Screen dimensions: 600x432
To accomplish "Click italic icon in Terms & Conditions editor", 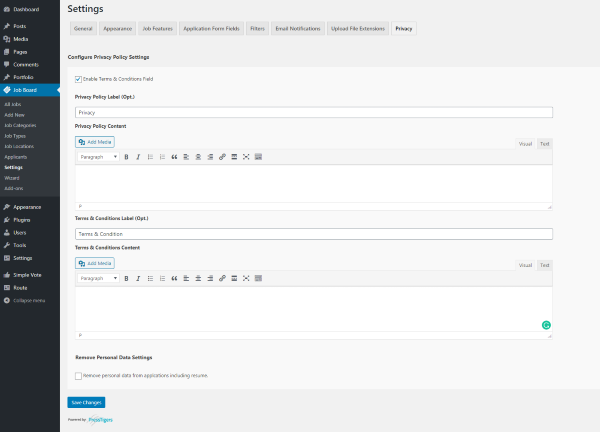I will click(x=138, y=278).
